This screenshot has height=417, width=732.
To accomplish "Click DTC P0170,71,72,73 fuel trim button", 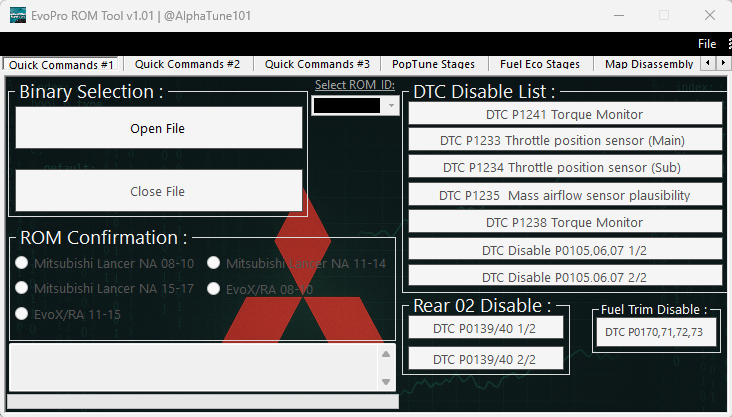I will [x=656, y=332].
